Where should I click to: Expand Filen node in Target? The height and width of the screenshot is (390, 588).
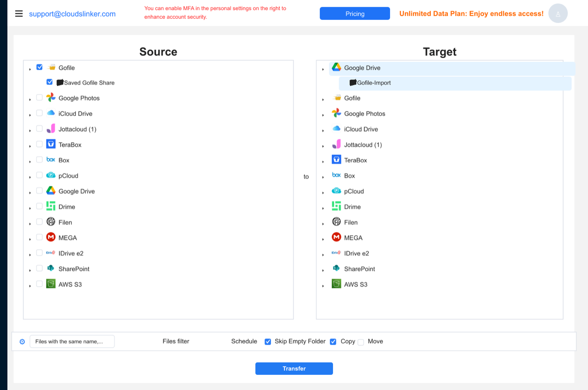(323, 224)
